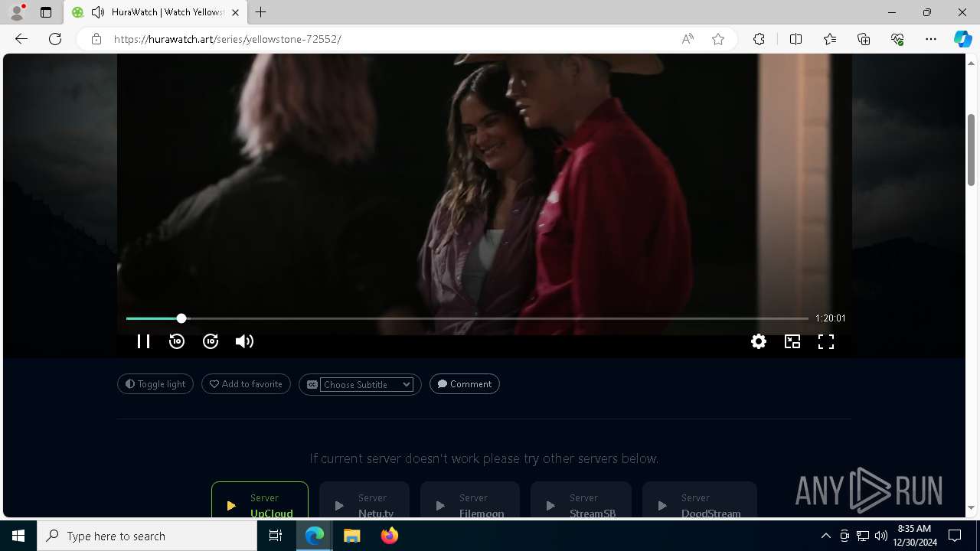Switch to Netu.tv server

click(x=364, y=500)
